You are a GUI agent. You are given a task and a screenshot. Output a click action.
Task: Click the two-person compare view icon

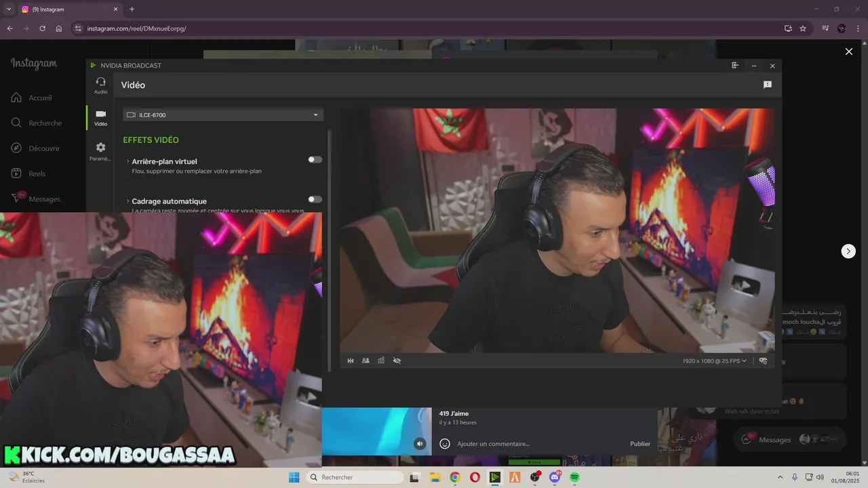pos(366,361)
